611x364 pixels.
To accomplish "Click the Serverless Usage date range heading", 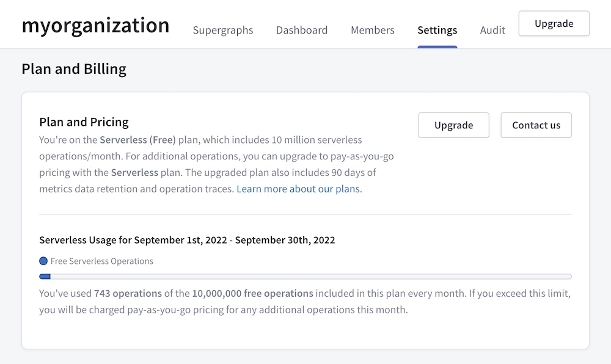I will coord(187,240).
